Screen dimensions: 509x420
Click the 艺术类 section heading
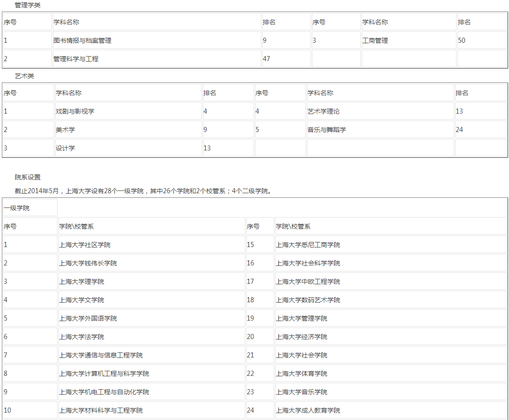click(24, 76)
